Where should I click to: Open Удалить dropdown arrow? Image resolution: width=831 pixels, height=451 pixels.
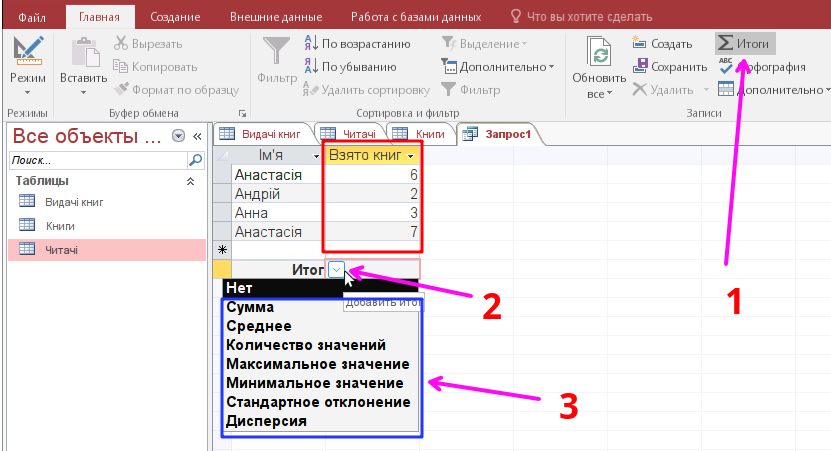705,90
